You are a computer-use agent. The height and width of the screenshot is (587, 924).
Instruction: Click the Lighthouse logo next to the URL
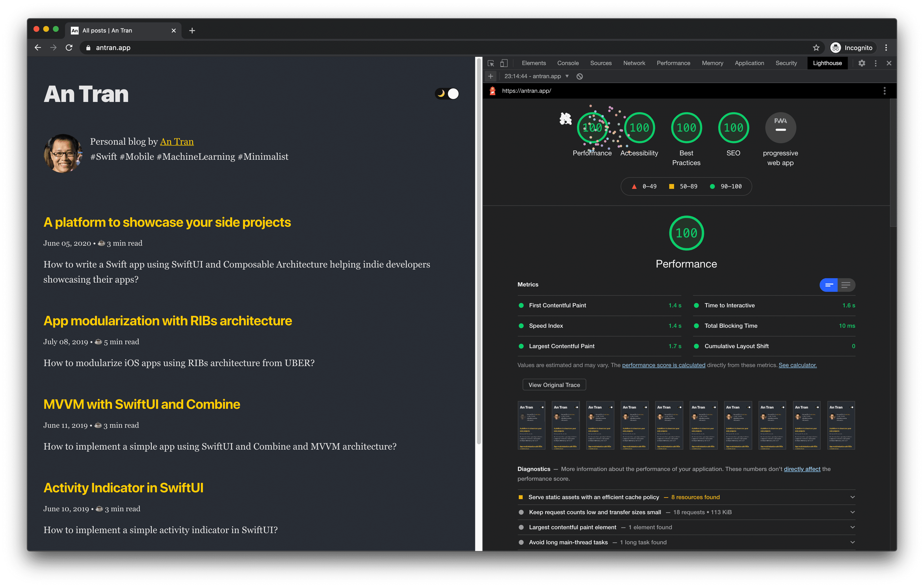click(x=493, y=91)
